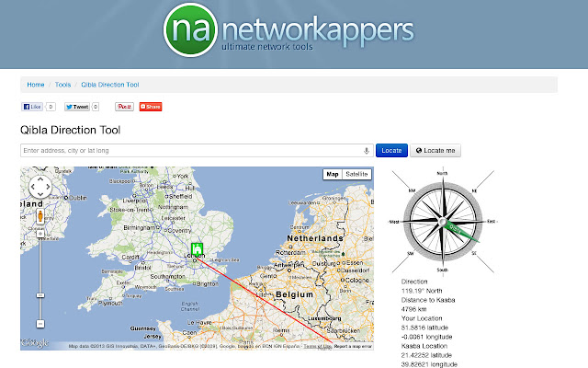
Task: Focus the address search input field
Action: 197,151
